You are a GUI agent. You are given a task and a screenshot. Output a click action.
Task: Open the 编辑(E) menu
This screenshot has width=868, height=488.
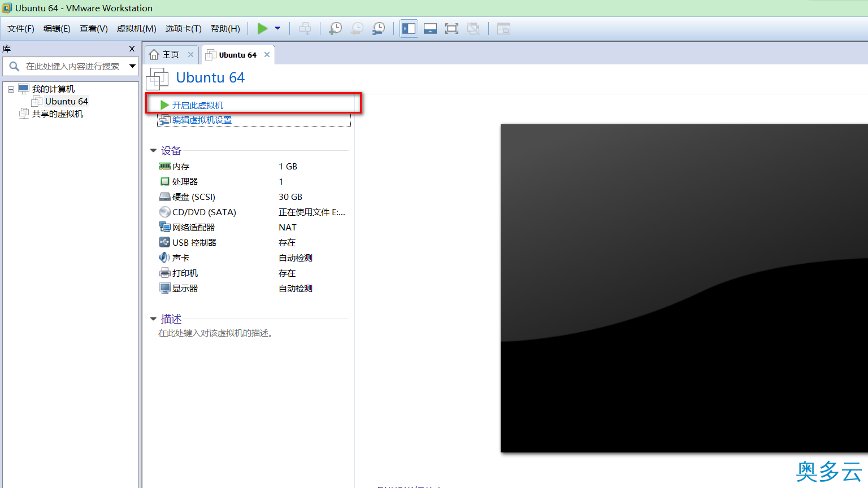pyautogui.click(x=57, y=28)
